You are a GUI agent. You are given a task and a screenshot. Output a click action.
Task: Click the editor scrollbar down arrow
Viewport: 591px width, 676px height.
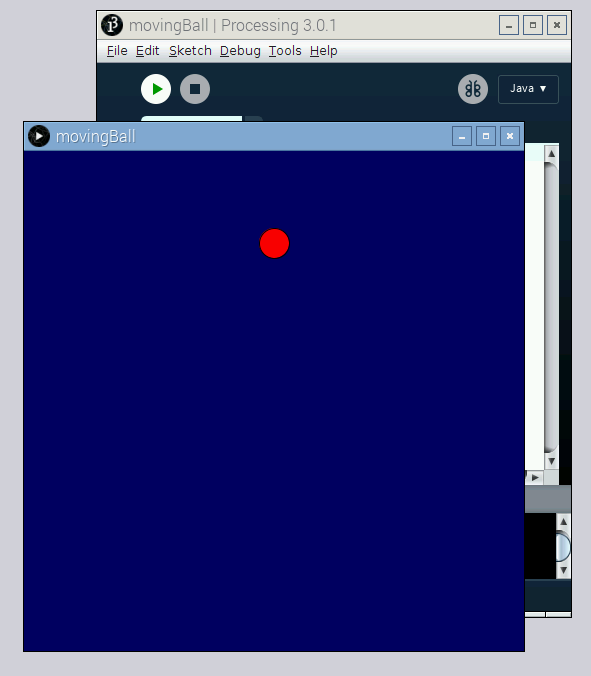pyautogui.click(x=551, y=461)
